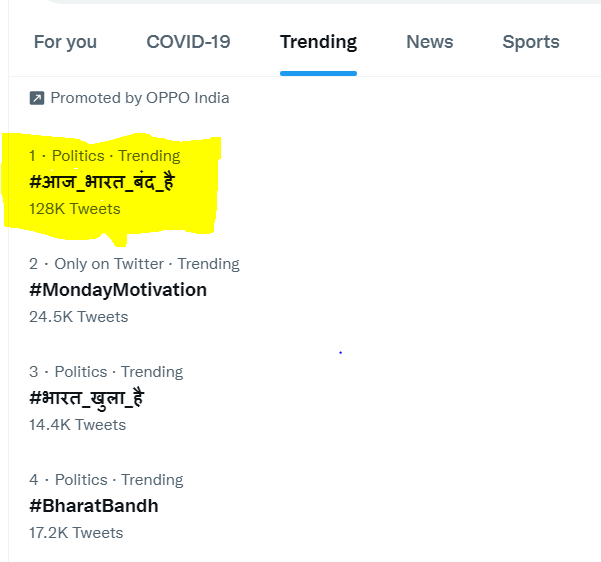This screenshot has height=562, width=601.
Task: Open the Sports tab
Action: [531, 42]
